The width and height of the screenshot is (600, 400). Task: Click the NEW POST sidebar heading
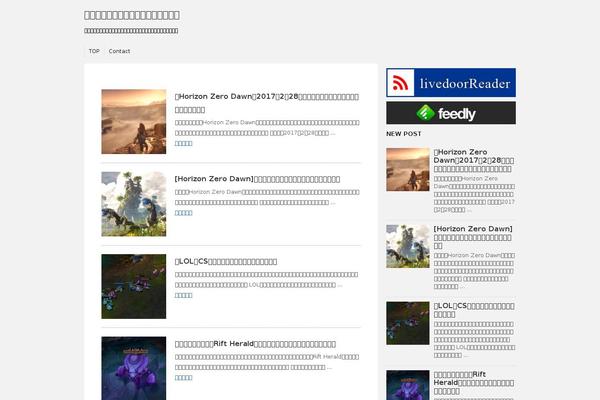coord(404,134)
